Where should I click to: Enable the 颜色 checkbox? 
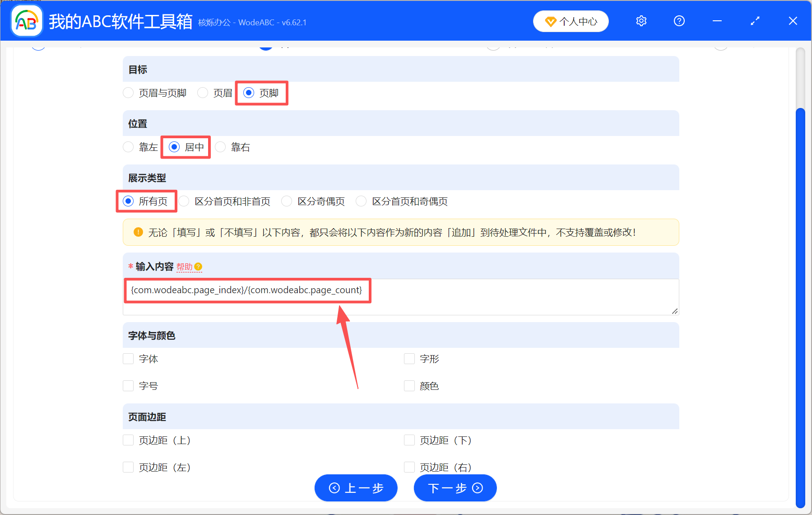pos(409,386)
